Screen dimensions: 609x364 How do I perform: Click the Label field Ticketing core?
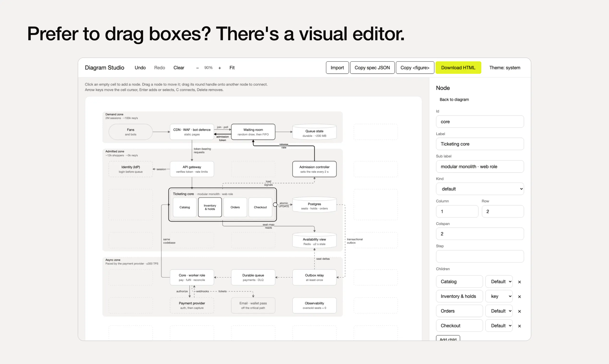click(480, 144)
